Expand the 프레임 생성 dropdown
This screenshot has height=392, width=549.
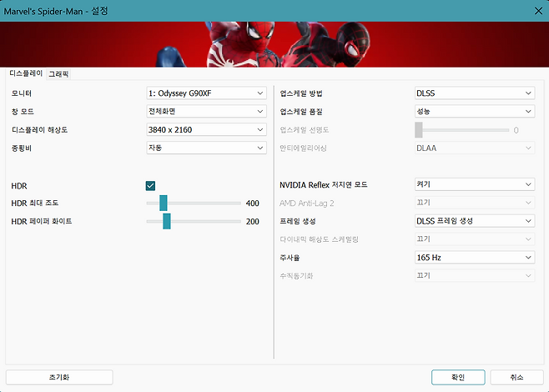[474, 221]
